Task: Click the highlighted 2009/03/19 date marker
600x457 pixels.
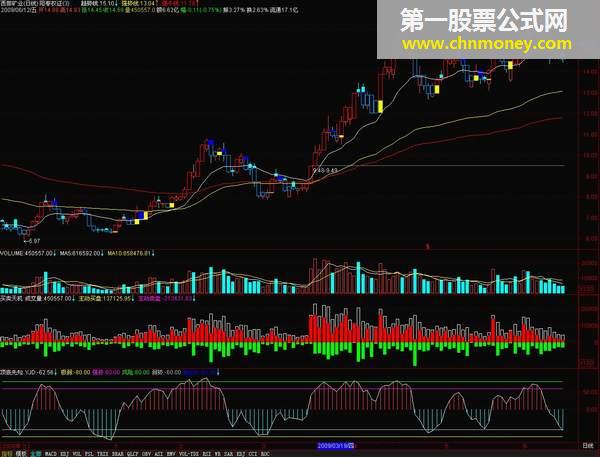Action: [336, 446]
